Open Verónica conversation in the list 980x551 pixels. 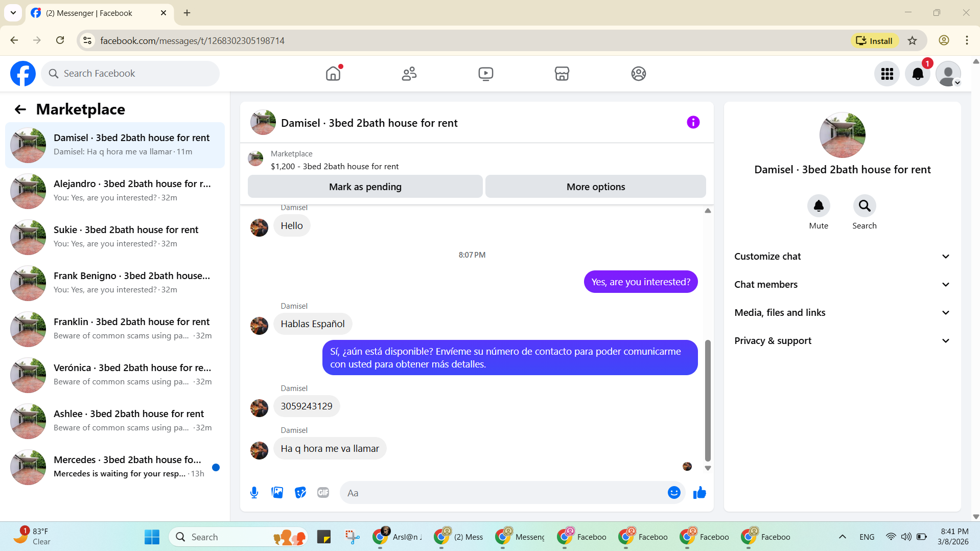(115, 375)
